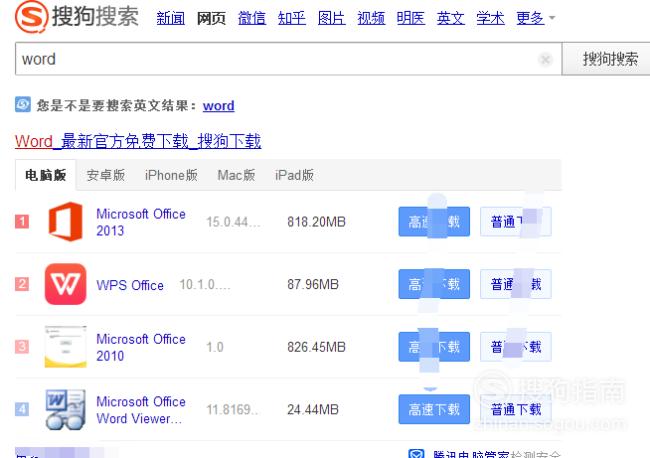The width and height of the screenshot is (650, 458).
Task: Open the English result suggestion link word
Action: [x=218, y=105]
